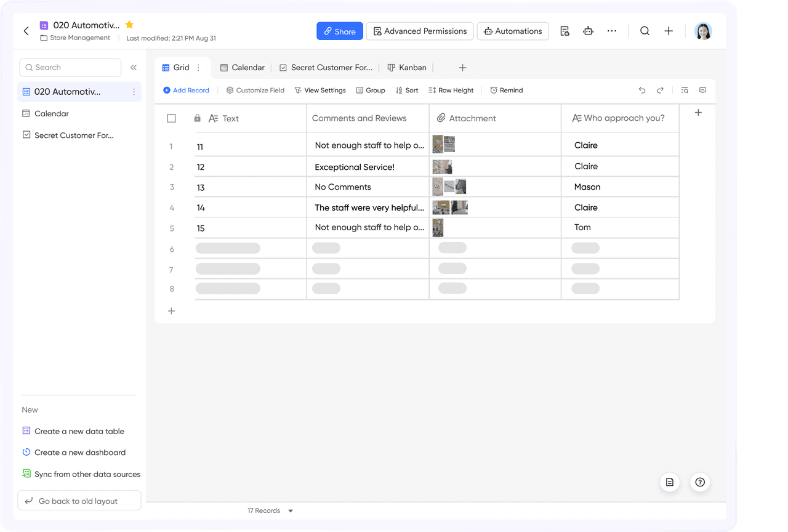Click Sync from other data sources
The height and width of the screenshot is (532, 788).
(x=81, y=475)
